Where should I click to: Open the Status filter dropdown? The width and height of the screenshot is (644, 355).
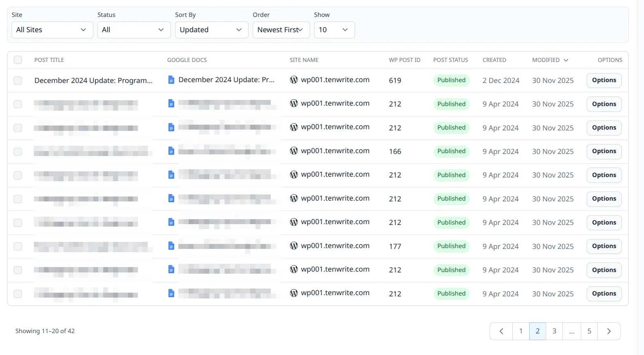[134, 30]
